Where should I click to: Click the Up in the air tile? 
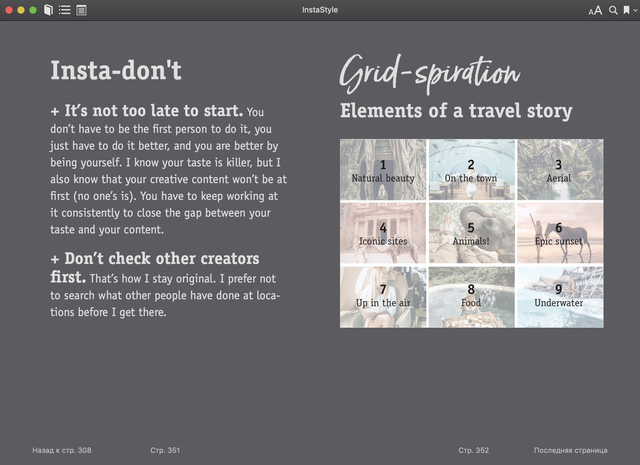click(x=383, y=296)
